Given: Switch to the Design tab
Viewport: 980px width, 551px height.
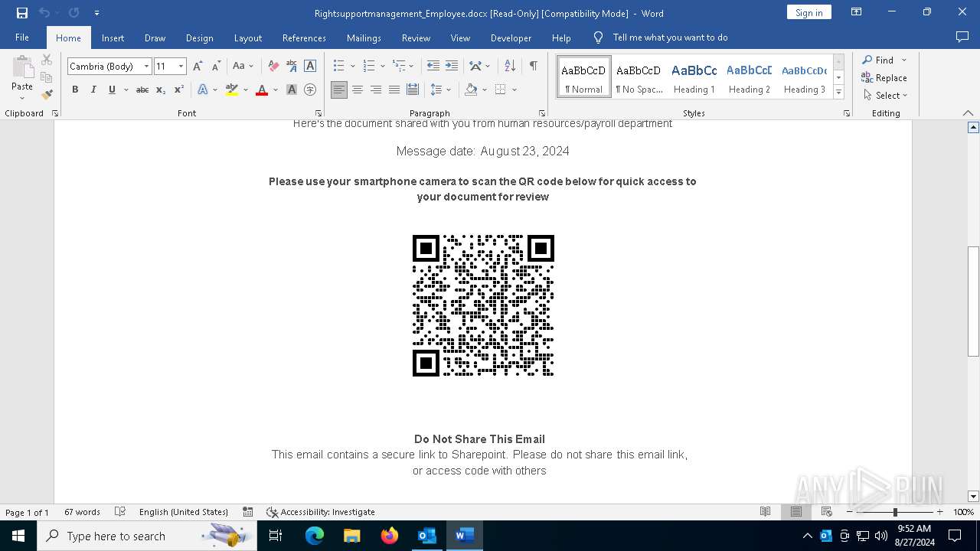Looking at the screenshot, I should (x=199, y=37).
